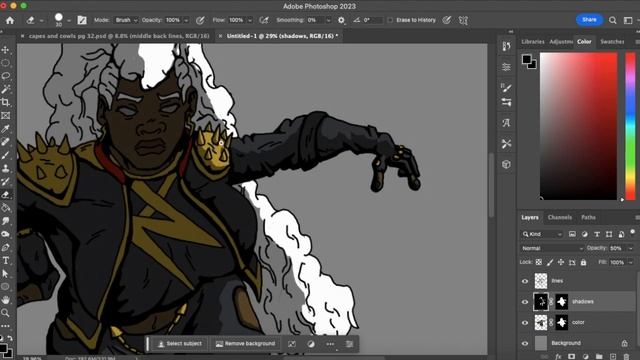
Task: Click the symmetry butterfly icon
Action: (463, 20)
